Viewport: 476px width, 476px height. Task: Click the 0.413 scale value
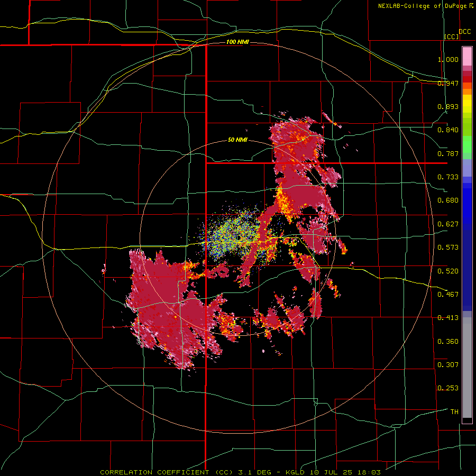[448, 318]
